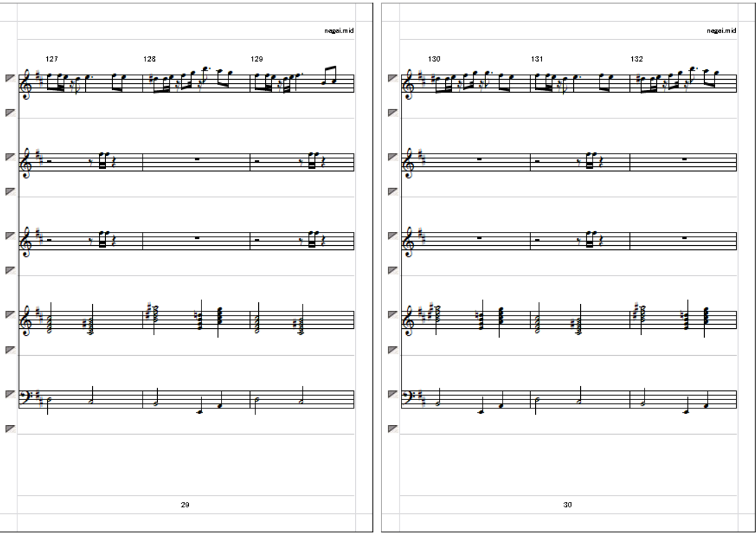Click the triangle marker beside page 30 bass staff
Image resolution: width=756 pixels, height=533 pixels.
click(x=393, y=394)
